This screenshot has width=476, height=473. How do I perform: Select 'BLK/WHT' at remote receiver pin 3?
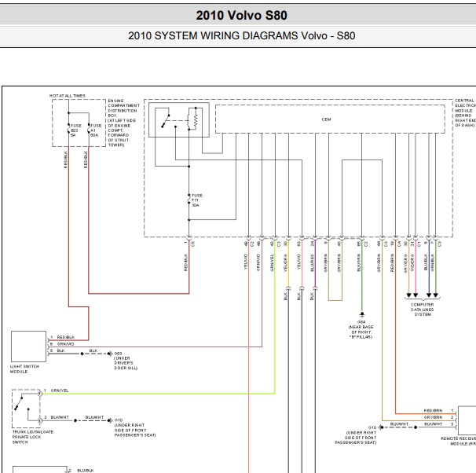pyautogui.click(x=433, y=423)
